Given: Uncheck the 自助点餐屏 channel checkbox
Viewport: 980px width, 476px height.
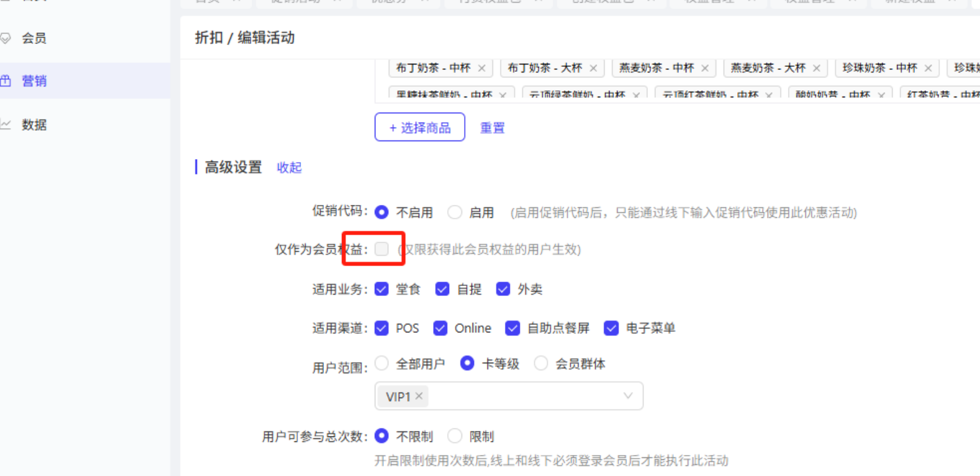Looking at the screenshot, I should pyautogui.click(x=512, y=328).
